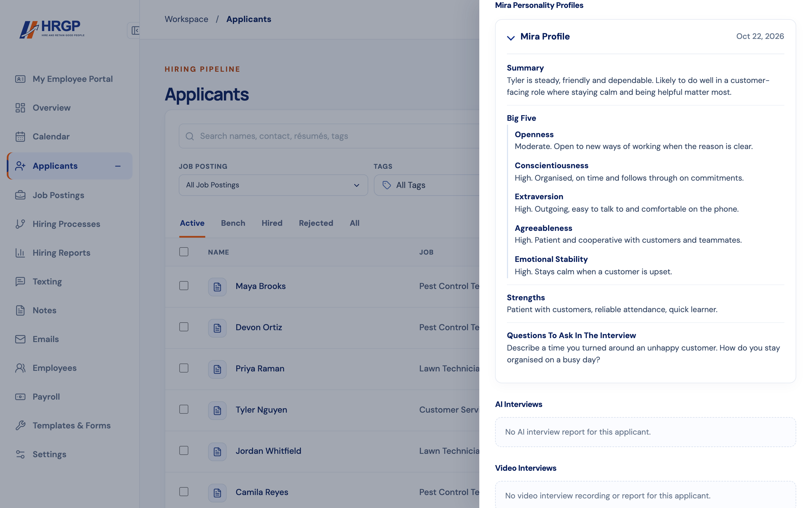The width and height of the screenshot is (812, 508).
Task: Switch to the Hired tab
Action: (x=272, y=223)
